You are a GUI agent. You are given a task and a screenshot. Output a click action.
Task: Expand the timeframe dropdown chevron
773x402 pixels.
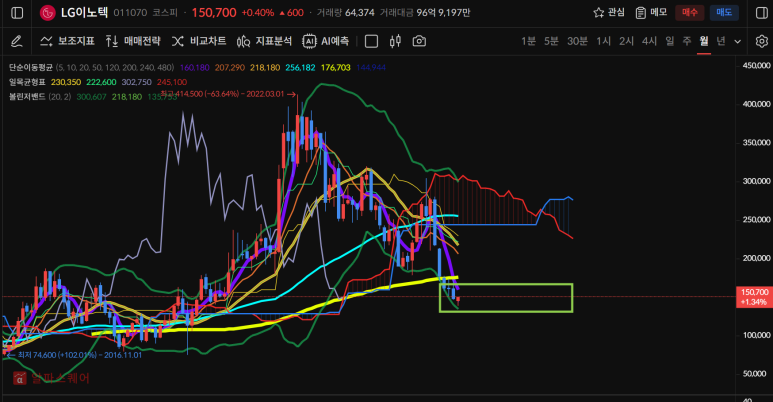(x=738, y=42)
